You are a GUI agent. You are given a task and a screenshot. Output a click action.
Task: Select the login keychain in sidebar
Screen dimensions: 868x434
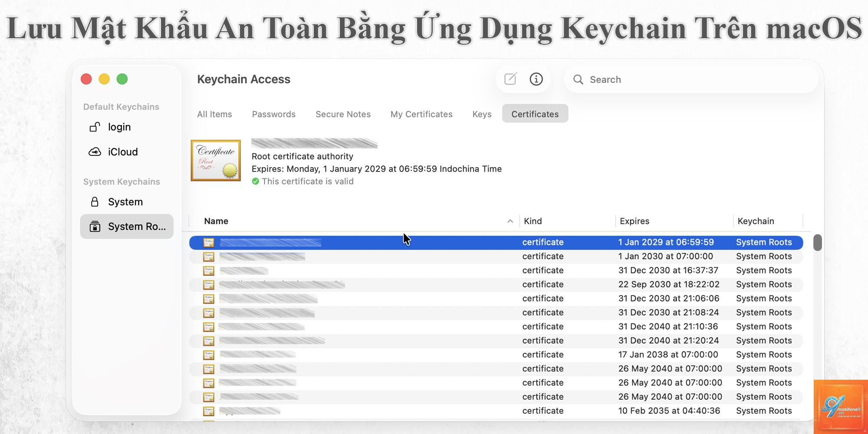[127, 127]
